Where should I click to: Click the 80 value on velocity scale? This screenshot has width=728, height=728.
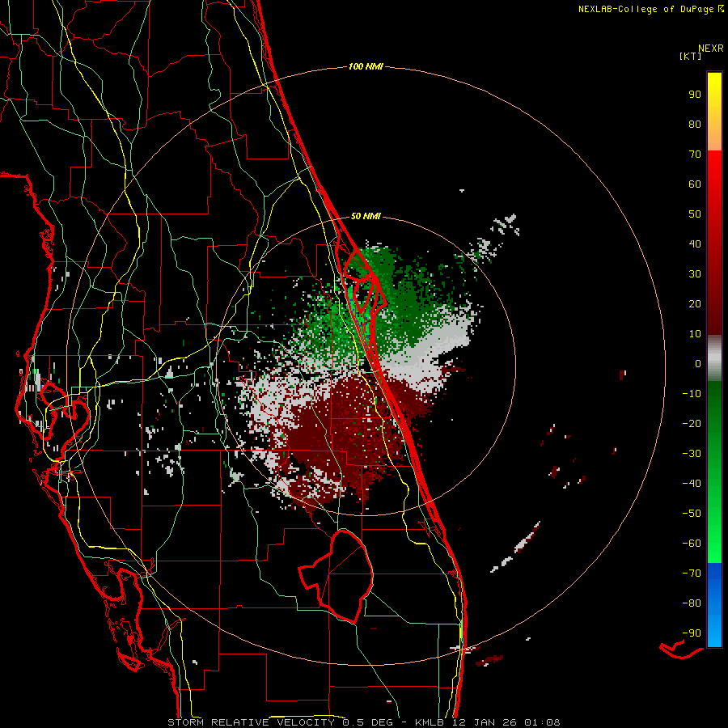point(695,124)
